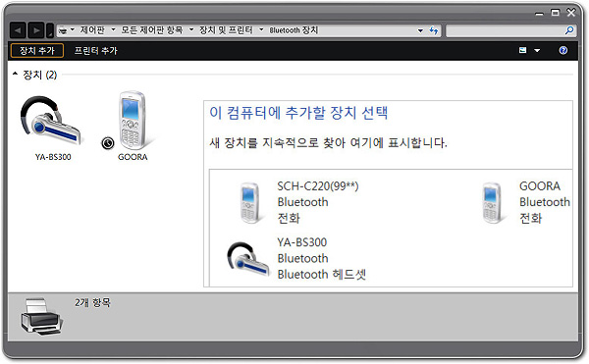Click the magnifier search icon
Viewport: 589px width, 364px height.
click(x=569, y=30)
